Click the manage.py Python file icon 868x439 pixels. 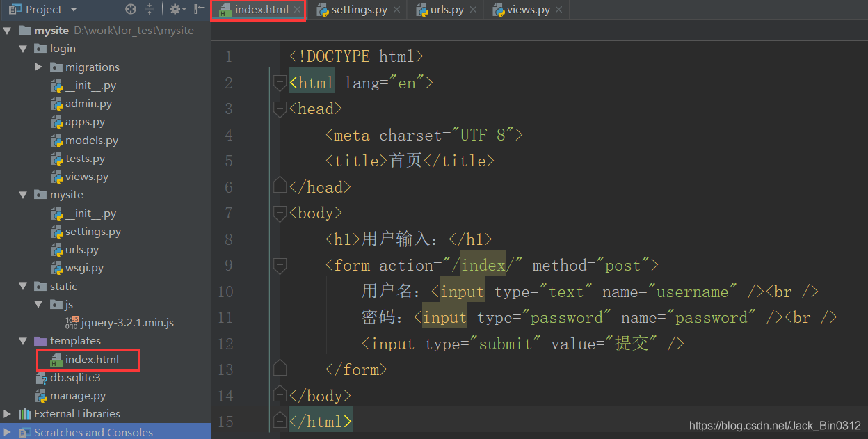click(x=42, y=396)
